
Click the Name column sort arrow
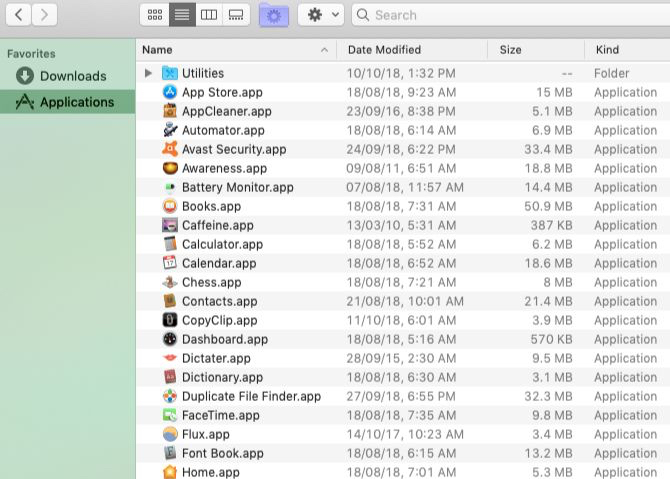point(325,50)
